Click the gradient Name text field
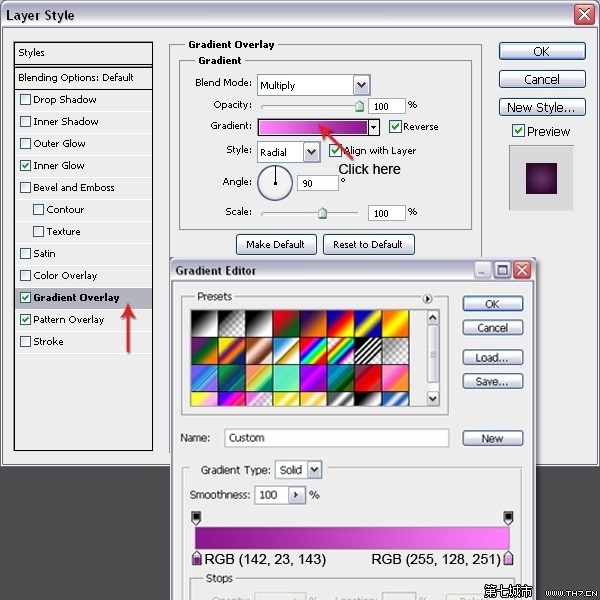 [x=336, y=438]
